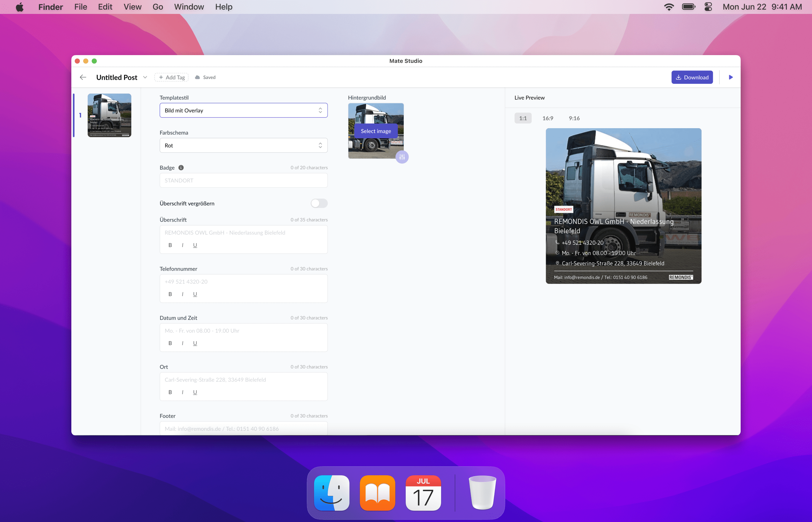Switch preview to 16:9 ratio
The height and width of the screenshot is (522, 812).
pyautogui.click(x=548, y=118)
